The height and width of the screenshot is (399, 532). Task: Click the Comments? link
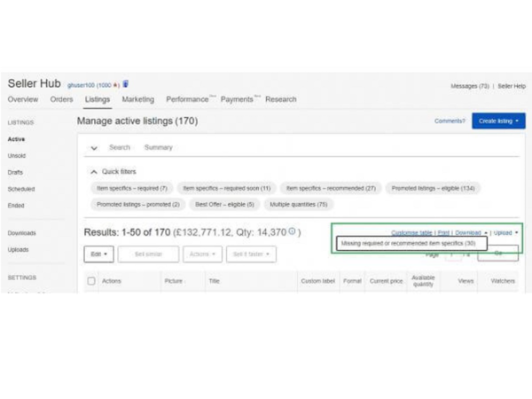point(450,121)
